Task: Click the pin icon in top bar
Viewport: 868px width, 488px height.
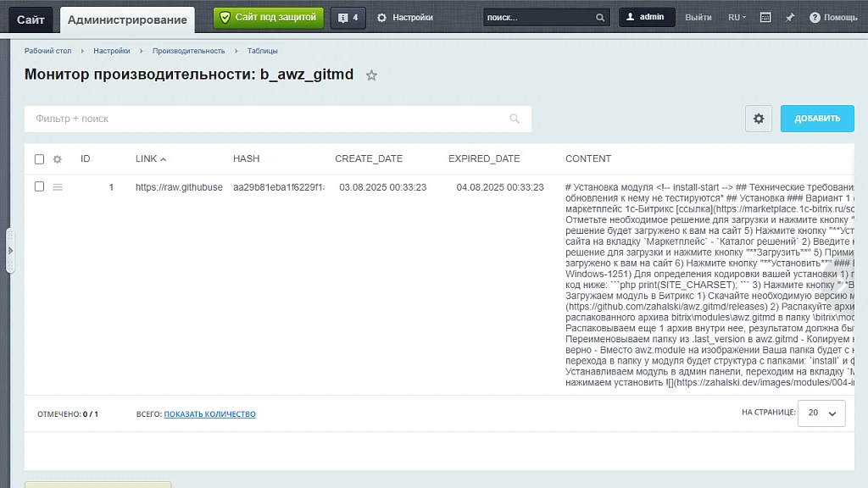Action: 790,18
